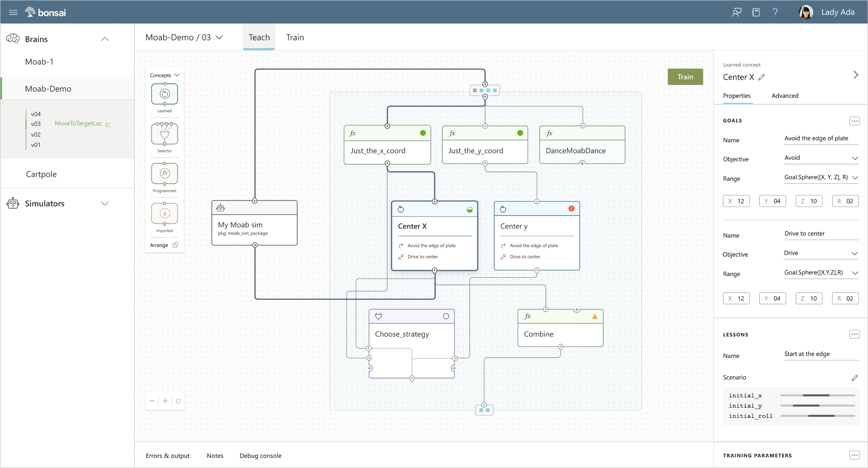Adjust the initial_x scenario slider
The height and width of the screenshot is (468, 868).
click(x=816, y=395)
